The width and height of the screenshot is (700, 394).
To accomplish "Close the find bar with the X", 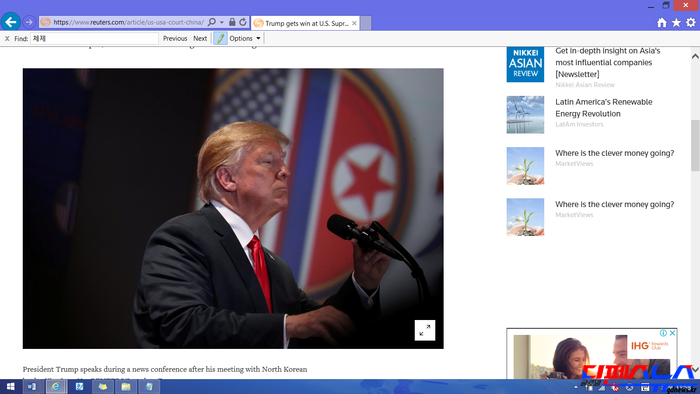I will click(7, 39).
